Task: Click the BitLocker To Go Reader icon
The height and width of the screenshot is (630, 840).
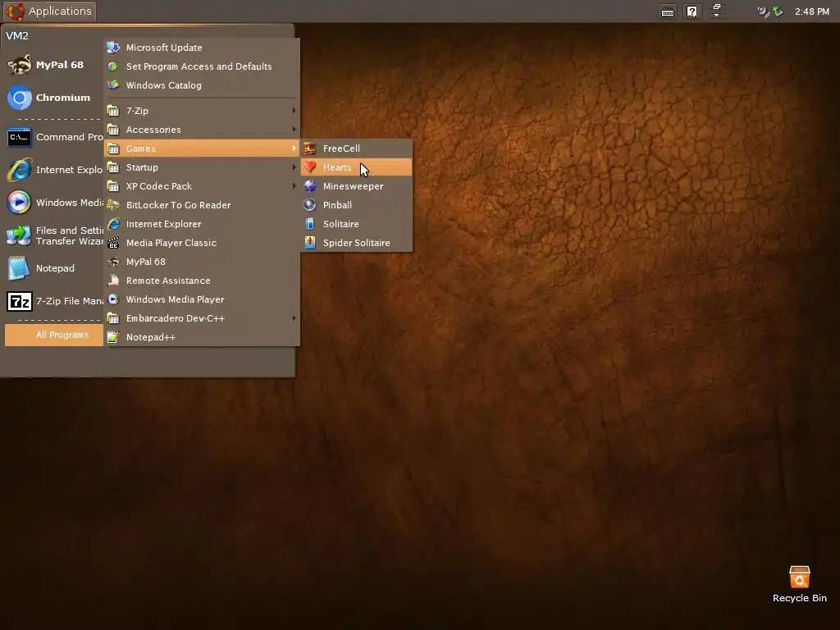Action: (113, 204)
